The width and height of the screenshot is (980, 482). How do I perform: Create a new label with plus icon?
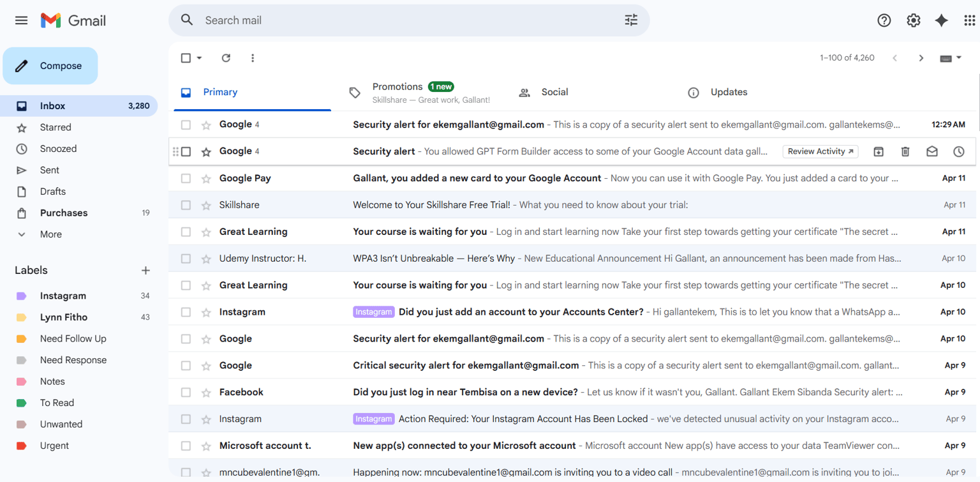pos(145,271)
